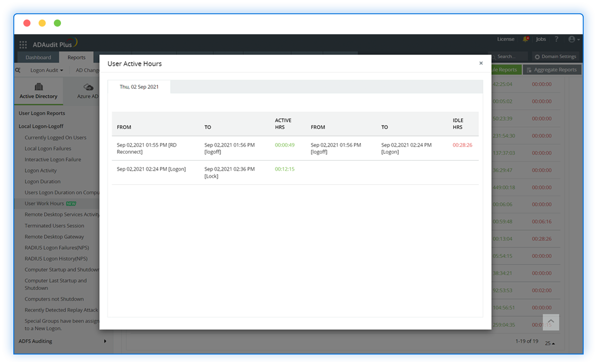Viewport: 597px width, 364px height.
Task: Open the notifications bell icon
Action: pos(526,39)
